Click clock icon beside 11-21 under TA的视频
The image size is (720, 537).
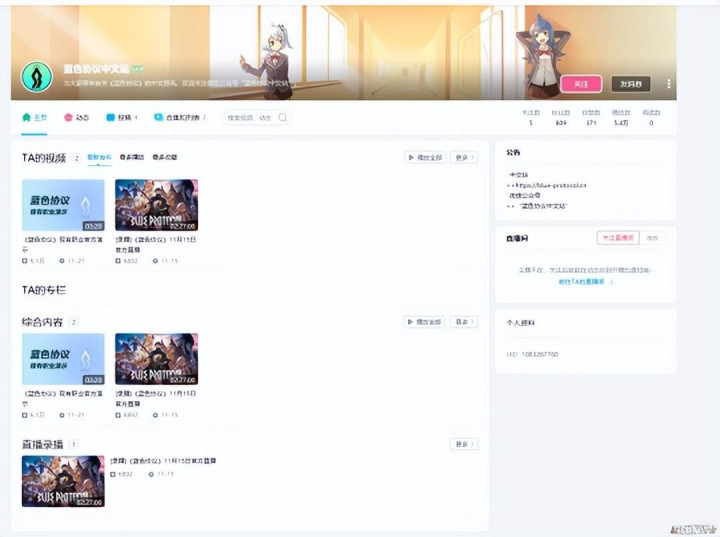(x=62, y=260)
